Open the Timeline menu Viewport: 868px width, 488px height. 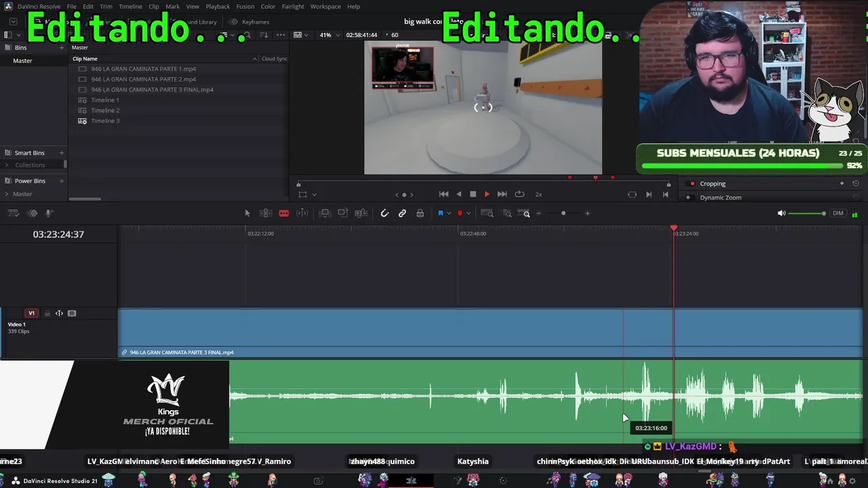click(x=131, y=7)
